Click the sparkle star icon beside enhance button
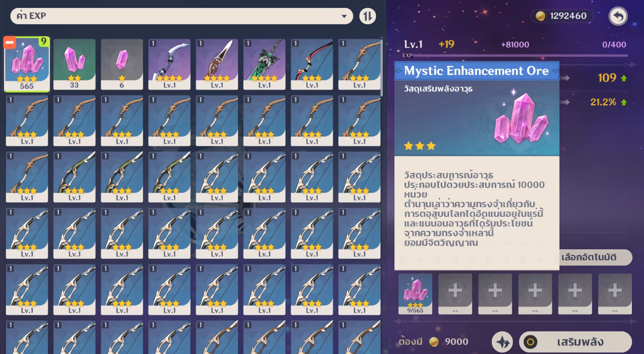This screenshot has height=354, width=644. [502, 342]
